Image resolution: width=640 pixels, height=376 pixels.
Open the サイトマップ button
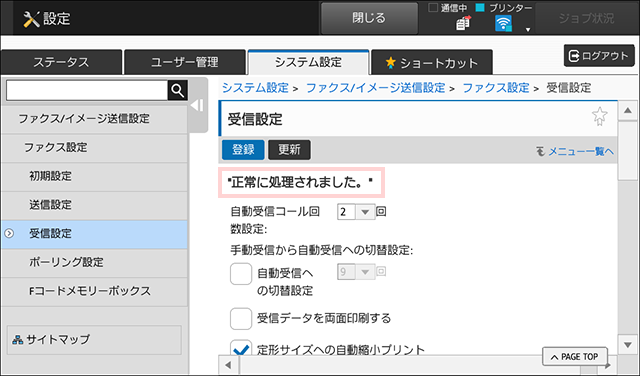click(94, 340)
